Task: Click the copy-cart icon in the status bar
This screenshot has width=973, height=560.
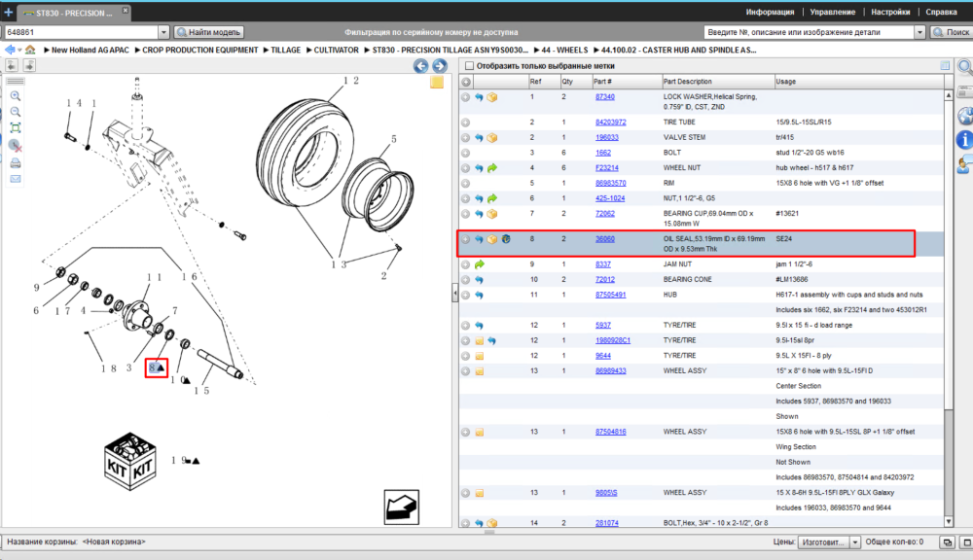Action: [947, 542]
